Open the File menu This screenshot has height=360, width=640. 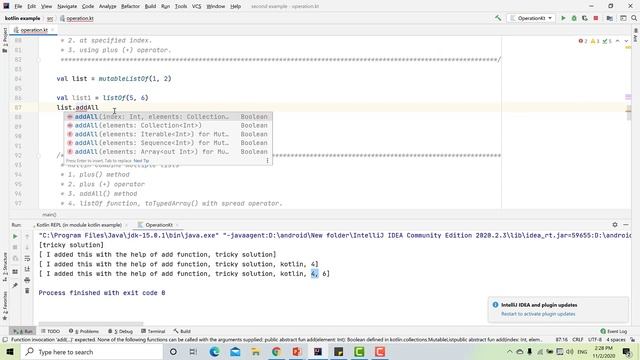tap(18, 7)
